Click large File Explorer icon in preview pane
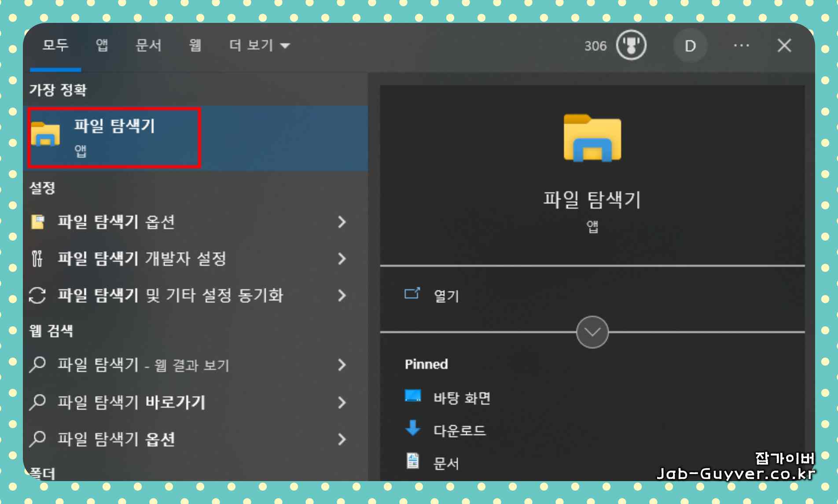 (592, 138)
